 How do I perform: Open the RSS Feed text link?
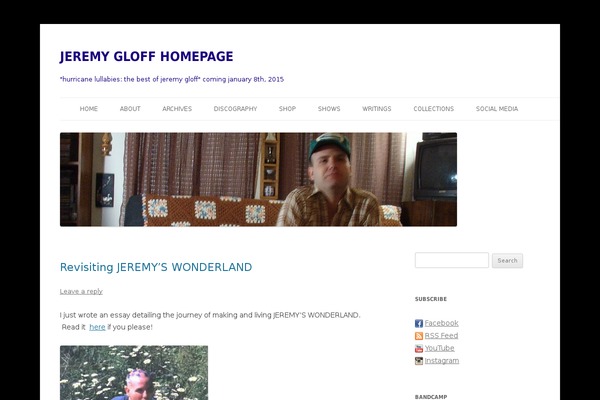[441, 335]
